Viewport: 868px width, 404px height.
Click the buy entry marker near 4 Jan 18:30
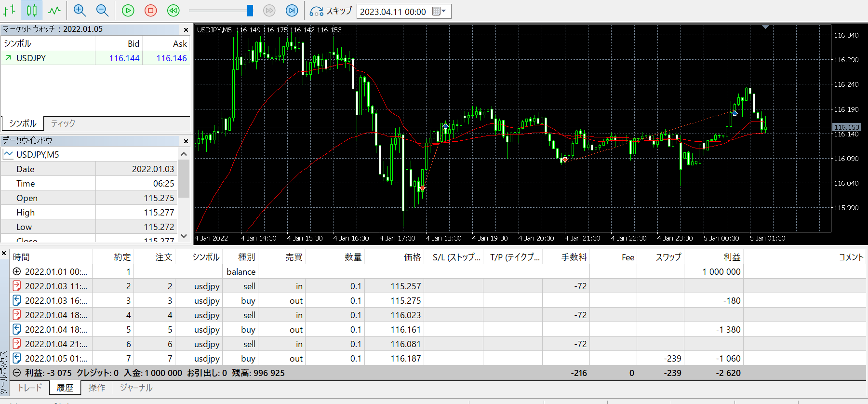445,127
